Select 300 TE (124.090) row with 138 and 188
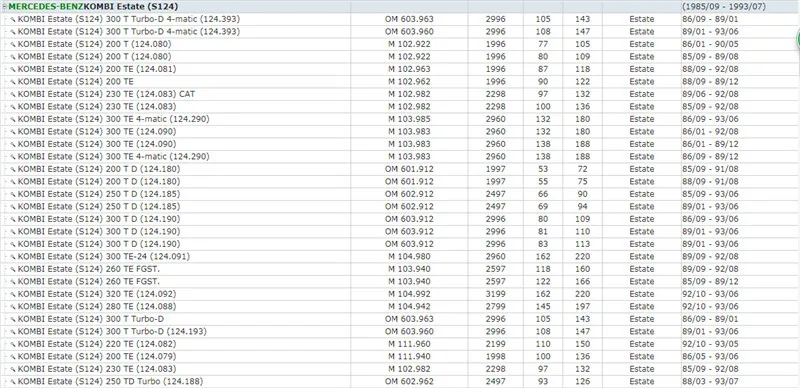 pos(400,144)
